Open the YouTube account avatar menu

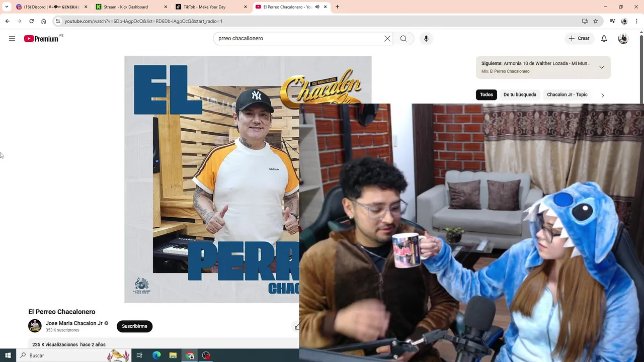[623, 38]
